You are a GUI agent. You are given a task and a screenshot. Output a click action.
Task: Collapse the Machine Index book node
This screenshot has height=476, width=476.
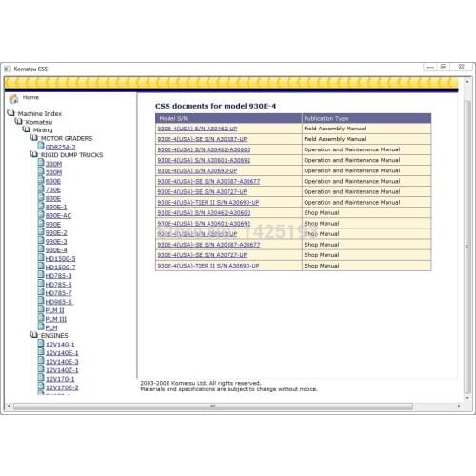[10, 112]
